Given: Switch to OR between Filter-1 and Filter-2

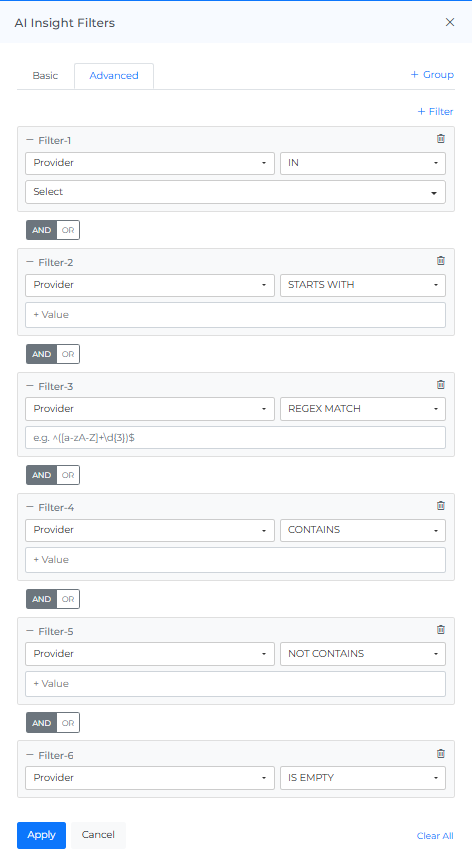Looking at the screenshot, I should [68, 230].
